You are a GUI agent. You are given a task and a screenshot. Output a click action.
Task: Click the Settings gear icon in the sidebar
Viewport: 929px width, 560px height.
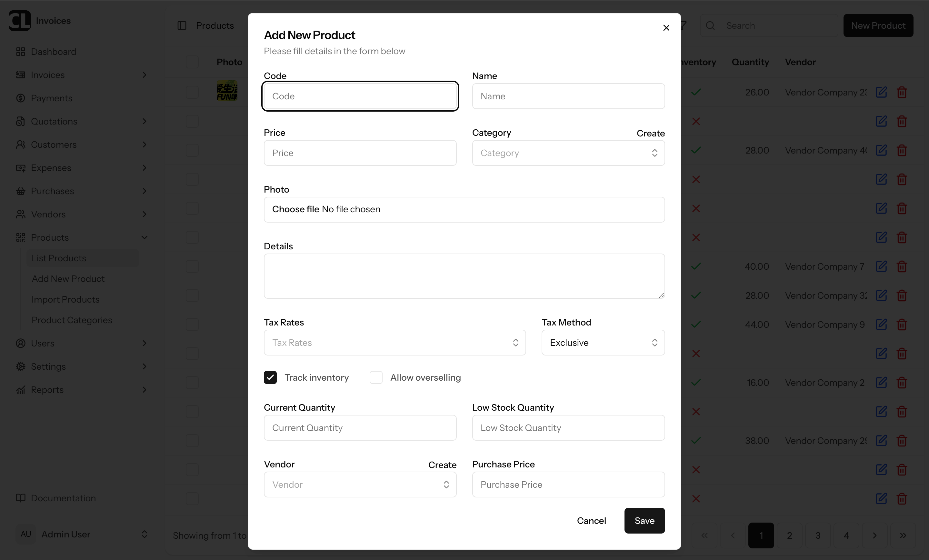[20, 366]
